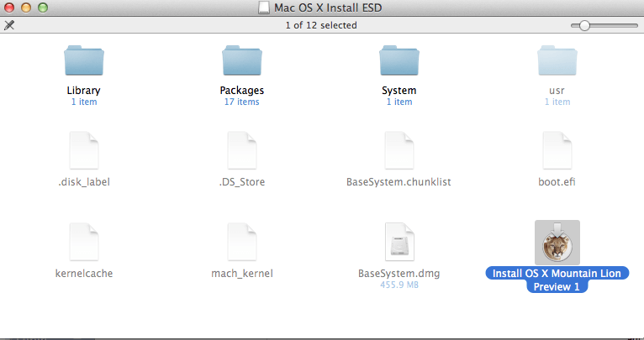Select the BaseSystem.dmg disk image

click(399, 243)
